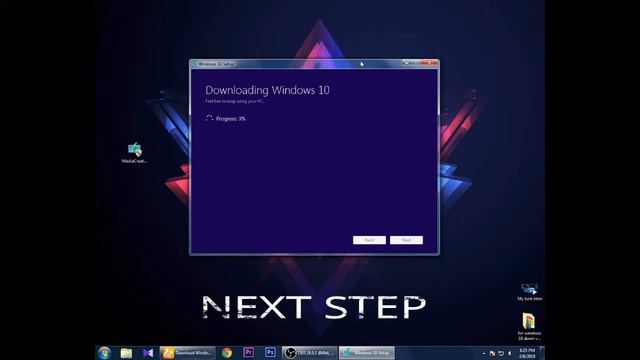Select the for windows 10 folder icon
Screen dimensions: 640x360
[529, 327]
